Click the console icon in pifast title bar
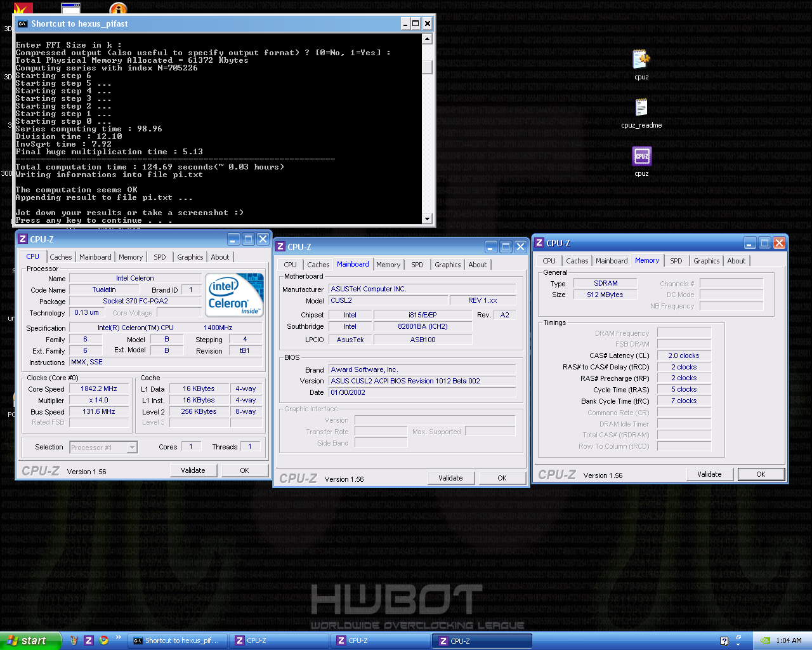The height and width of the screenshot is (650, 812). pyautogui.click(x=23, y=23)
